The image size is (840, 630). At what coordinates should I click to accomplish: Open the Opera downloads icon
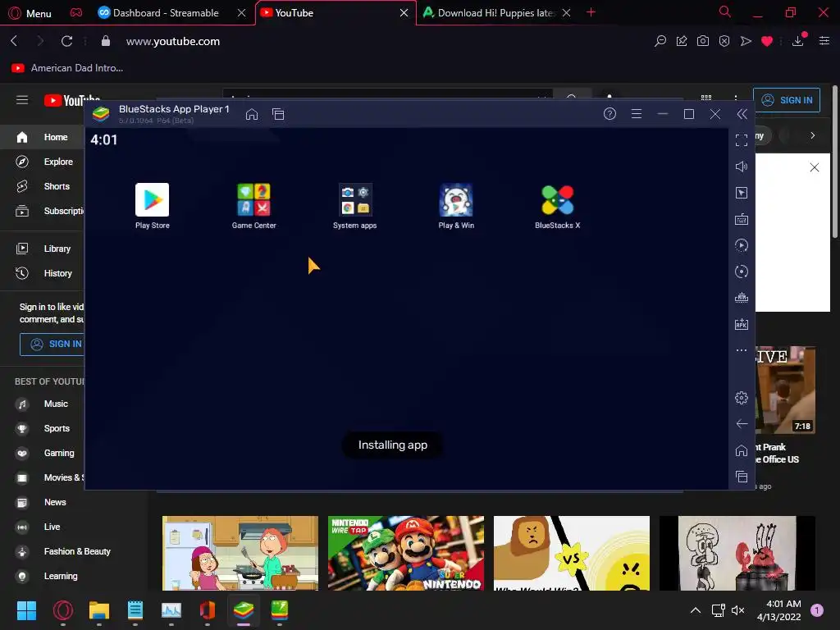pos(798,41)
